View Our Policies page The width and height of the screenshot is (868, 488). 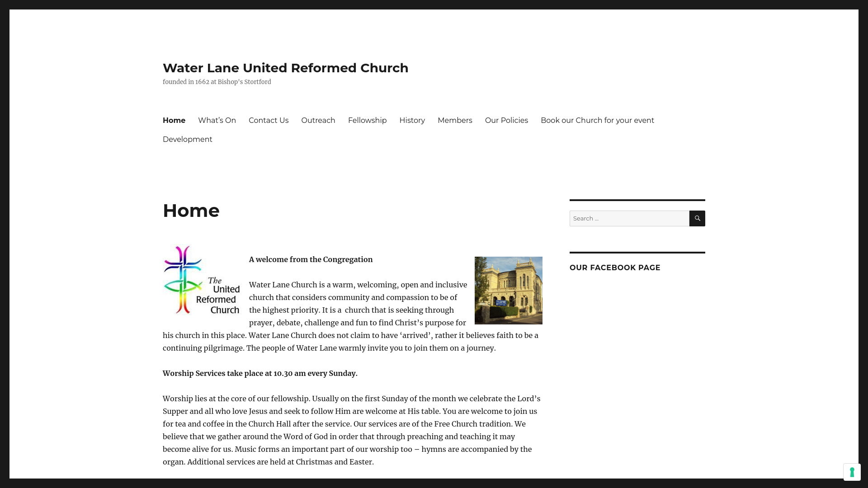point(506,120)
